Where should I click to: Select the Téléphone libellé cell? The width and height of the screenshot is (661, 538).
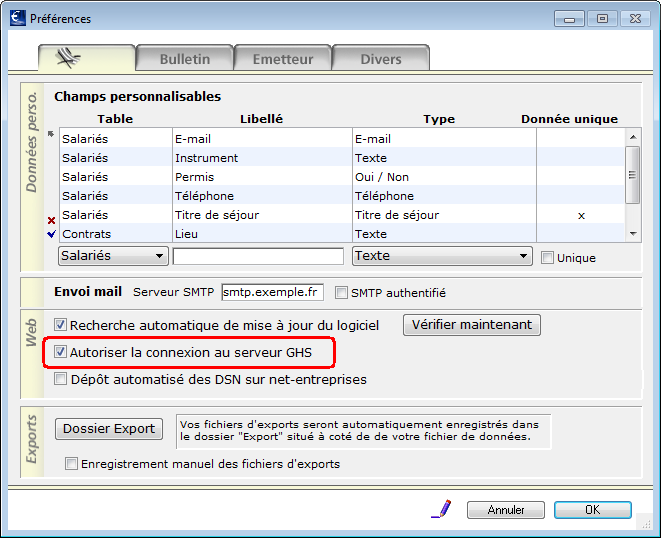click(262, 196)
